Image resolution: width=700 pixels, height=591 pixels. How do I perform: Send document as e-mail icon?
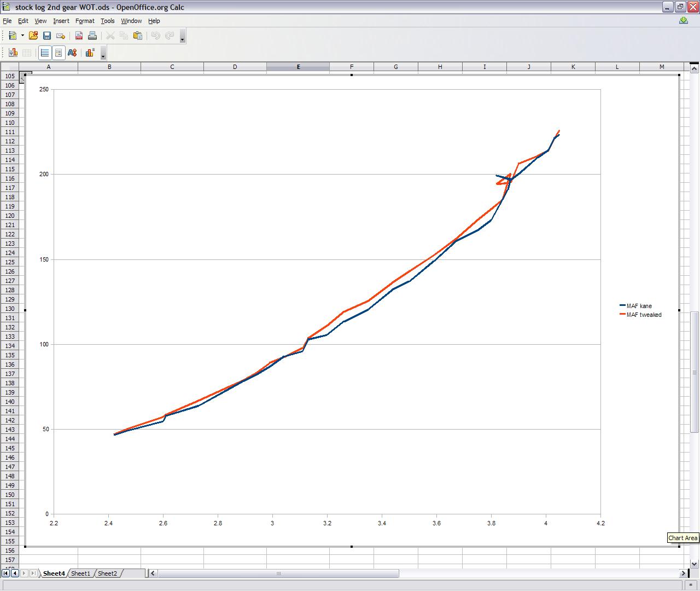(61, 36)
